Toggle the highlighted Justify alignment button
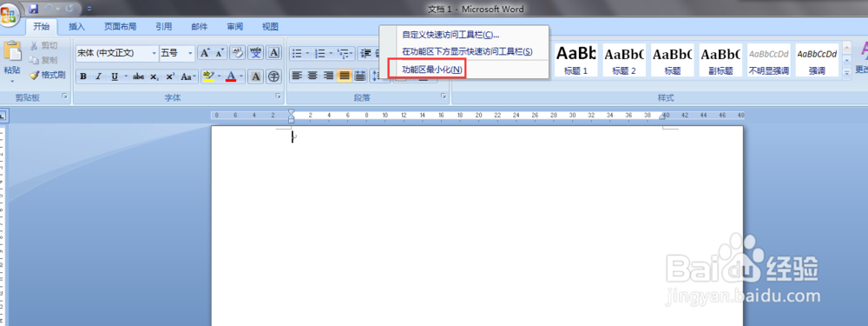 click(344, 76)
